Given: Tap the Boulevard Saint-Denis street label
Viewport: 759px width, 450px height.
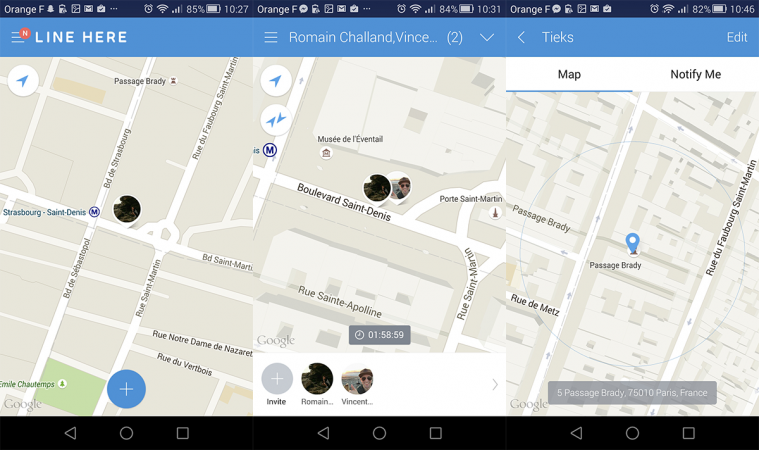Looking at the screenshot, I should pyautogui.click(x=344, y=202).
